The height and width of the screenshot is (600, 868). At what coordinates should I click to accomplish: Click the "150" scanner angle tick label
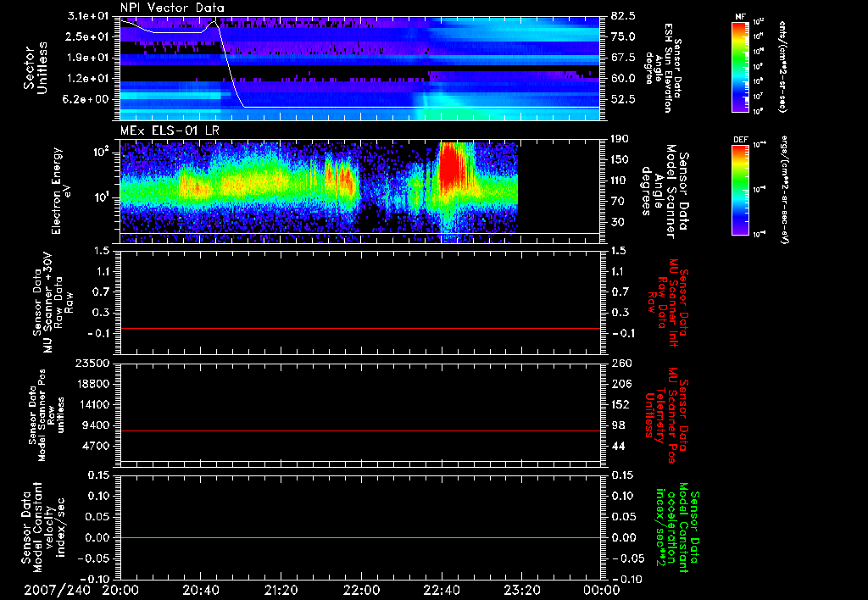coord(621,159)
